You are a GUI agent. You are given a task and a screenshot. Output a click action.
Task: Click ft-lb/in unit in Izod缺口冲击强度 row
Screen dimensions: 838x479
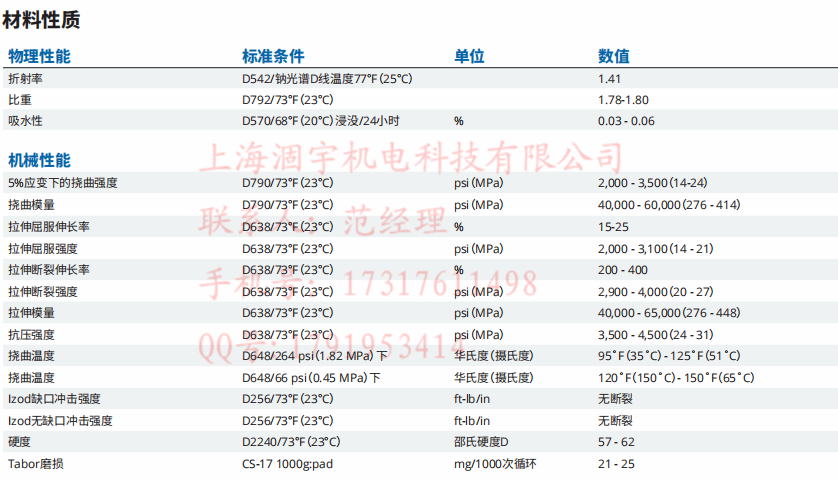coord(472,399)
